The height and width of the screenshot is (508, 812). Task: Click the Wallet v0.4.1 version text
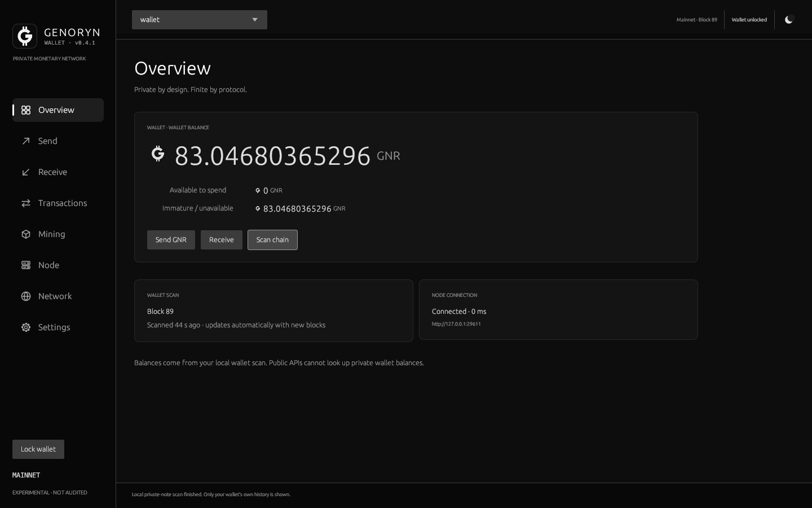point(70,43)
